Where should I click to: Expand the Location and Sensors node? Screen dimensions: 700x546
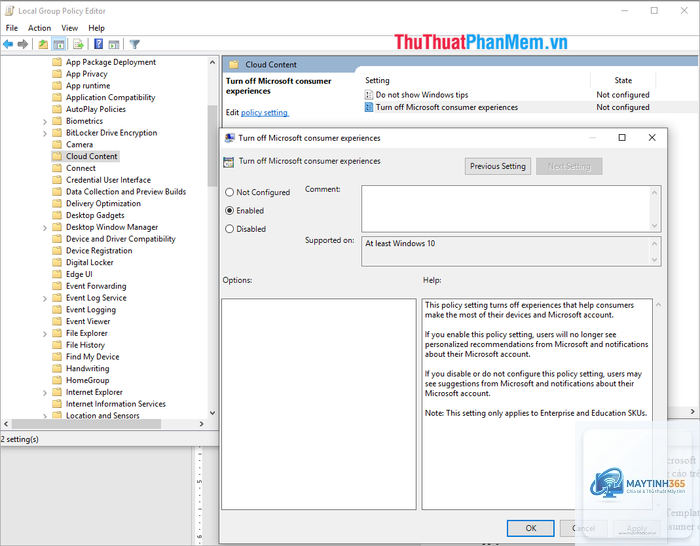[x=45, y=416]
